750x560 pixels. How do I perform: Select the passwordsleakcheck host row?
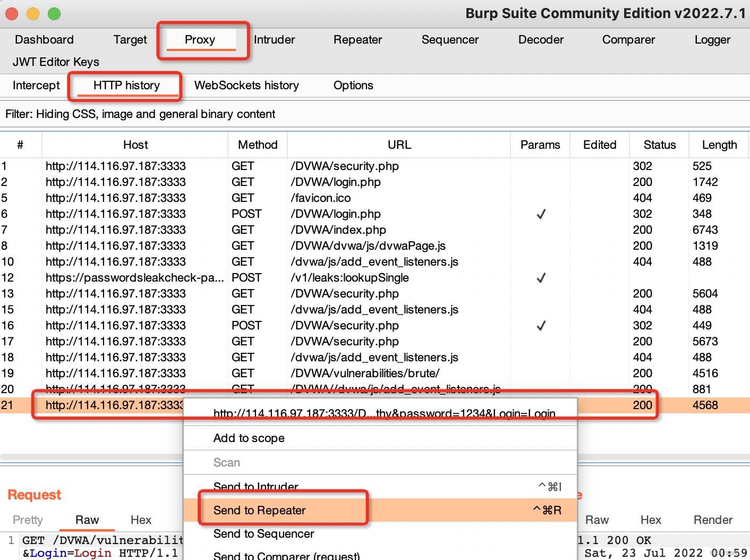click(375, 278)
